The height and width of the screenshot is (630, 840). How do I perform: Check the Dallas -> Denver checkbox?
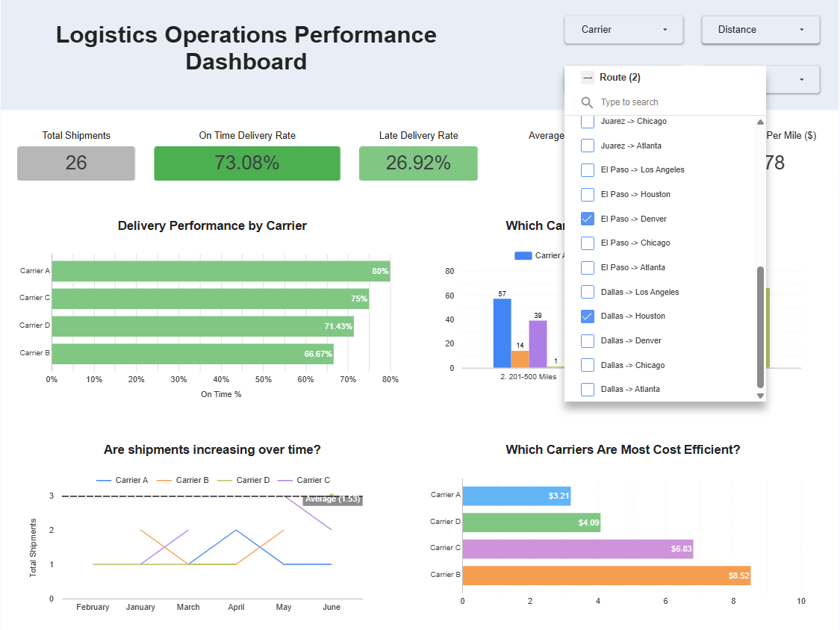588,340
